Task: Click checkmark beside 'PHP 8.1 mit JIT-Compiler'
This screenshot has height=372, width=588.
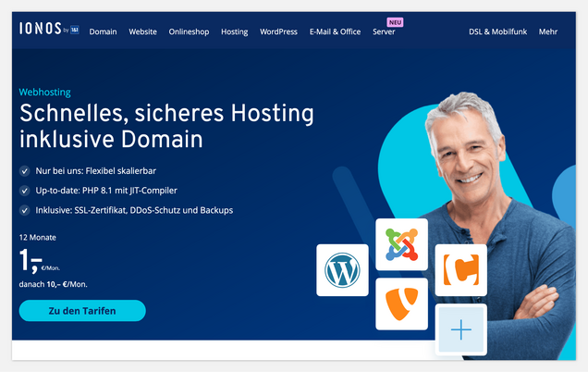Action: pyautogui.click(x=25, y=191)
